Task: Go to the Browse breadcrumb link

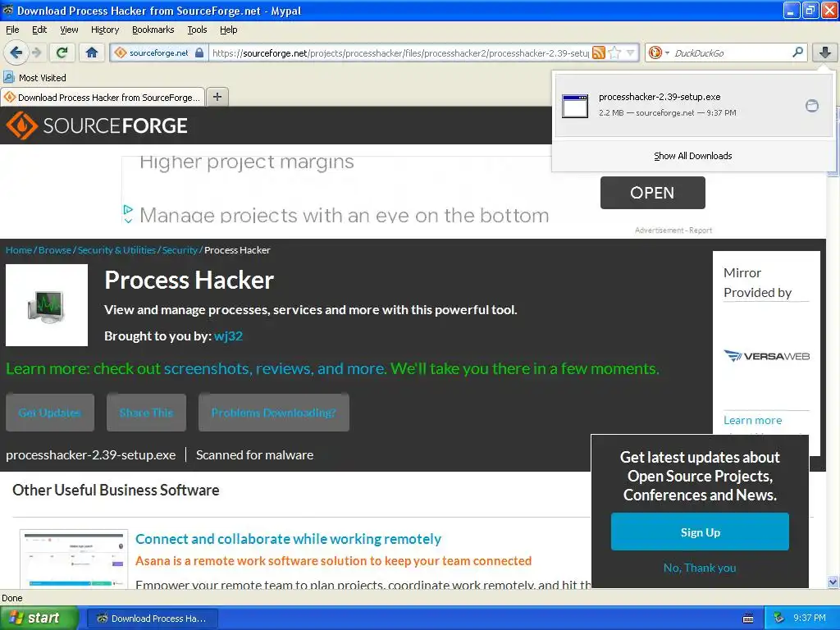Action: tap(55, 250)
